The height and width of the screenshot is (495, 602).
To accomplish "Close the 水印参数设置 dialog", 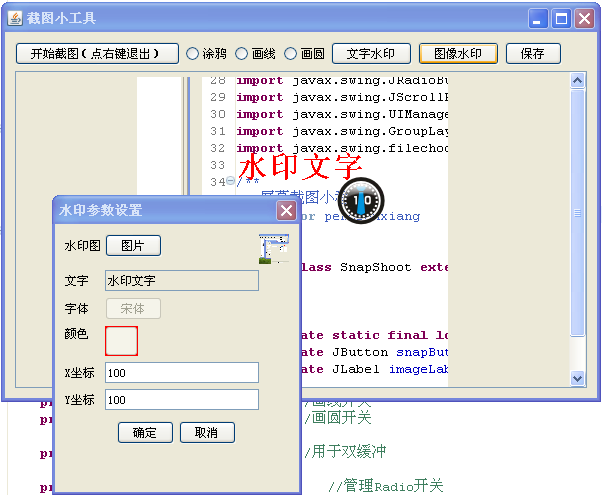I will coord(286,210).
